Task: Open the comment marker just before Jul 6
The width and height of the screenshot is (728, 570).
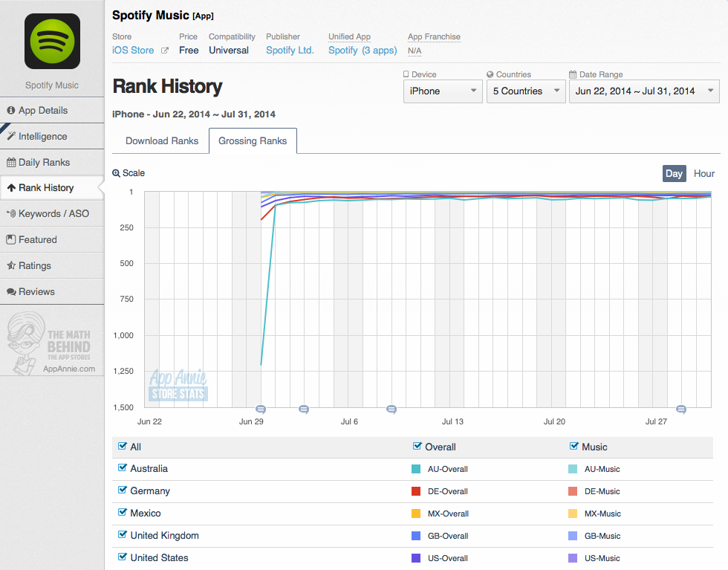Action: click(x=304, y=409)
